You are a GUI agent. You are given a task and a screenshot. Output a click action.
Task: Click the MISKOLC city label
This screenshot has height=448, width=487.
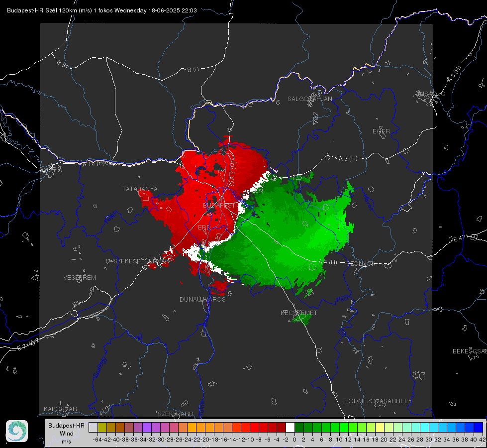(431, 94)
